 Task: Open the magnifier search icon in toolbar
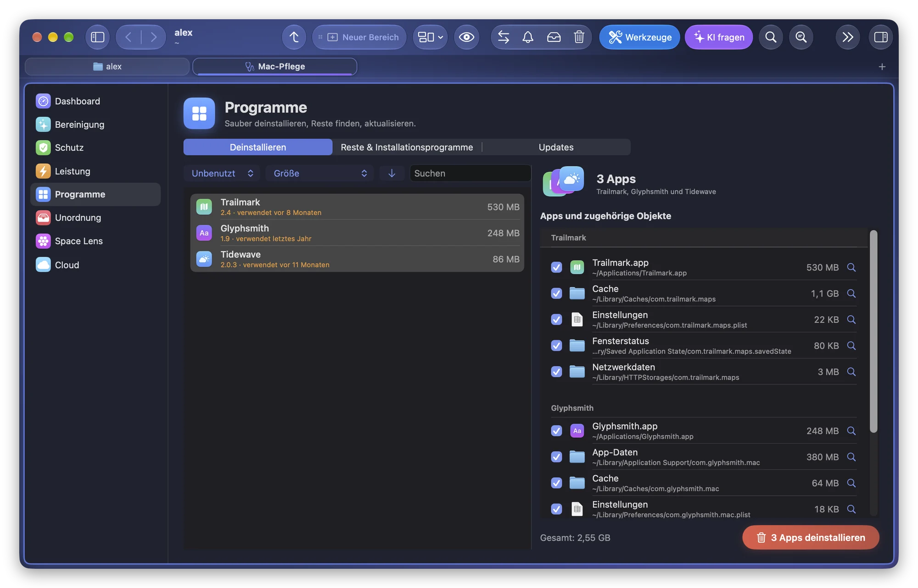pyautogui.click(x=771, y=37)
